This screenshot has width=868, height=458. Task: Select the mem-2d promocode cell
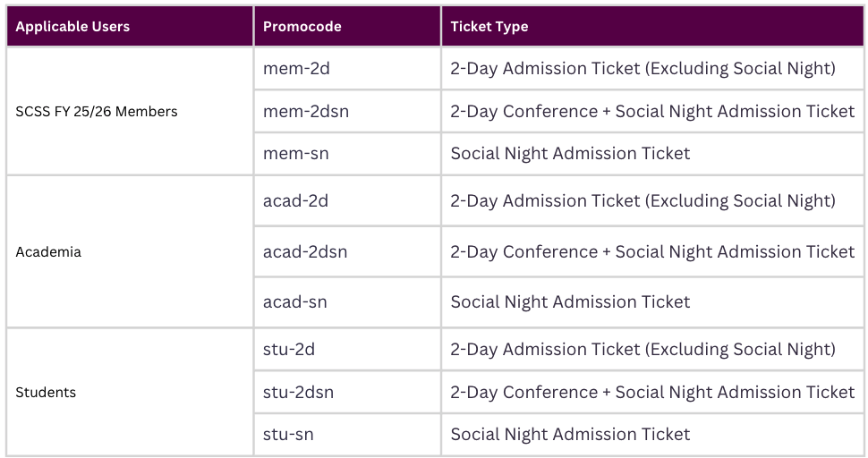pos(347,68)
